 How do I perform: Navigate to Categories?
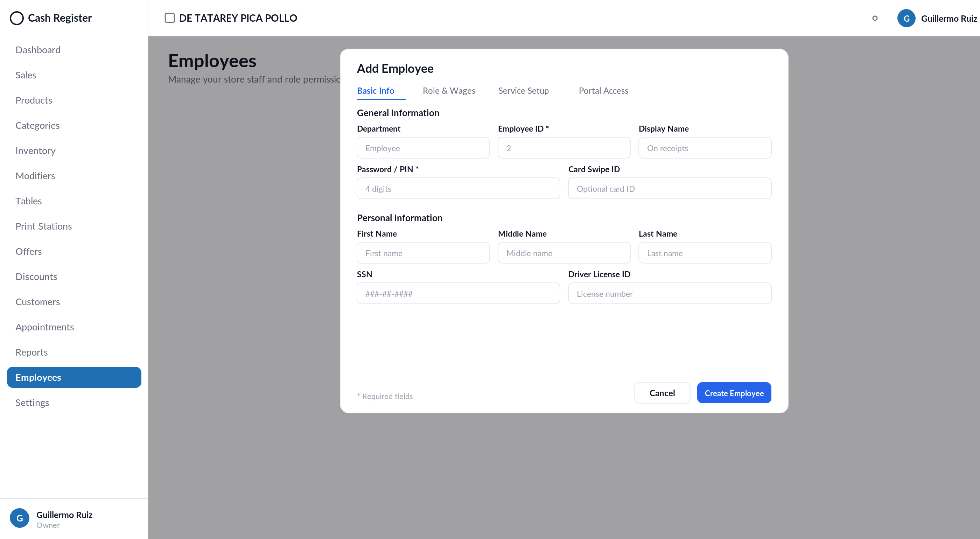pyautogui.click(x=74, y=126)
